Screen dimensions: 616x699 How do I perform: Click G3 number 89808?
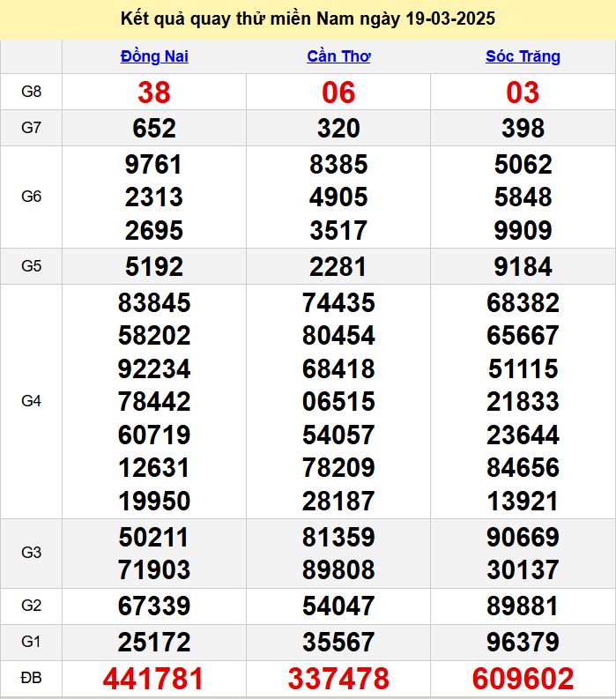pyautogui.click(x=338, y=570)
